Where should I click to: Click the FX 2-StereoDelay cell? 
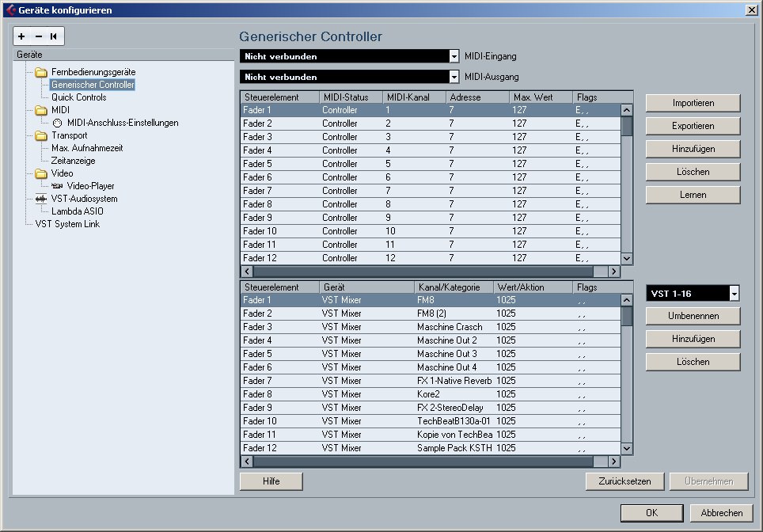454,408
